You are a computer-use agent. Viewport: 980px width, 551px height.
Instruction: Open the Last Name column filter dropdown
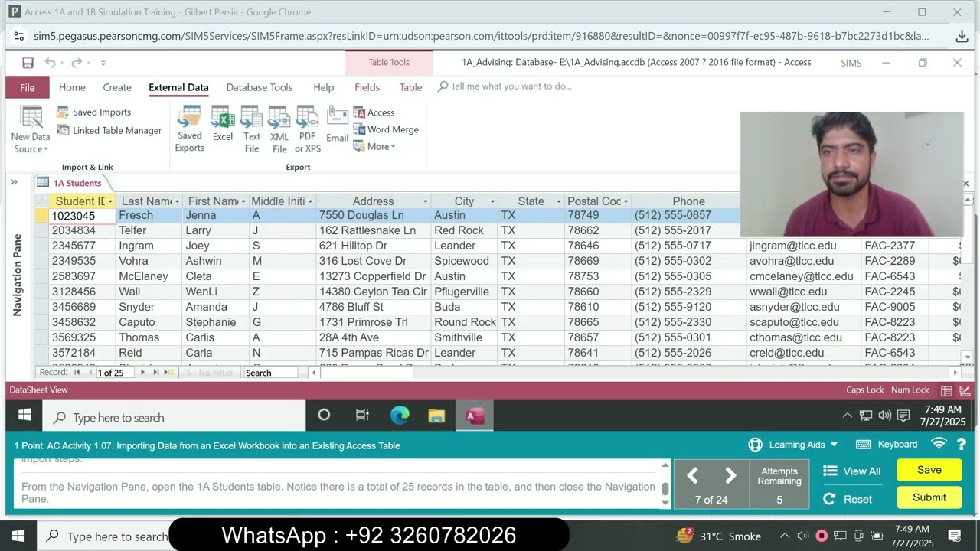[x=177, y=201]
